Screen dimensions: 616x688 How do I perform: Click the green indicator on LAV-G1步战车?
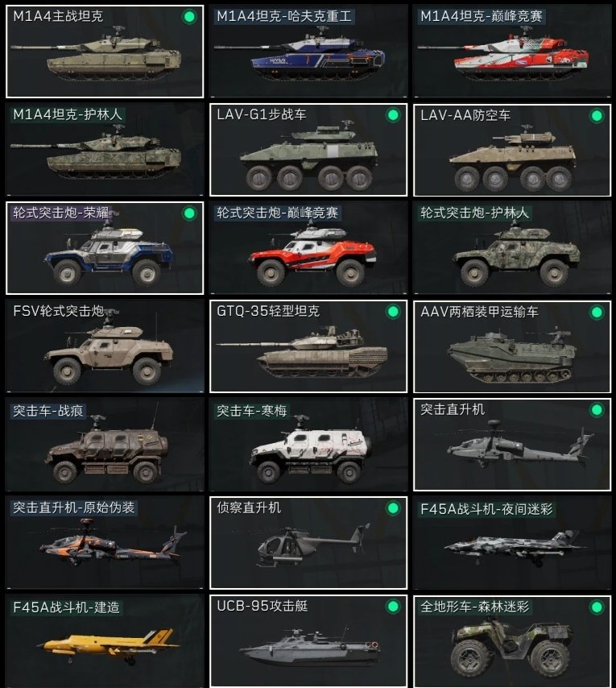393,115
